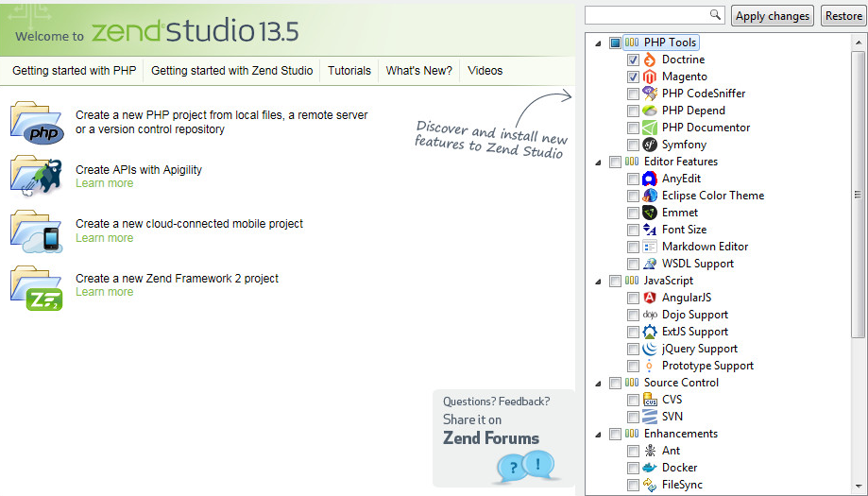Click the PHP Depend icon
Image resolution: width=868 pixels, height=496 pixels.
click(649, 111)
